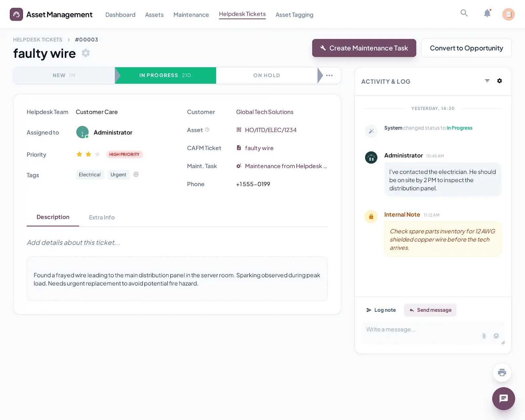525x420 pixels.
Task: Open the emoji picker icon
Action: point(496,336)
